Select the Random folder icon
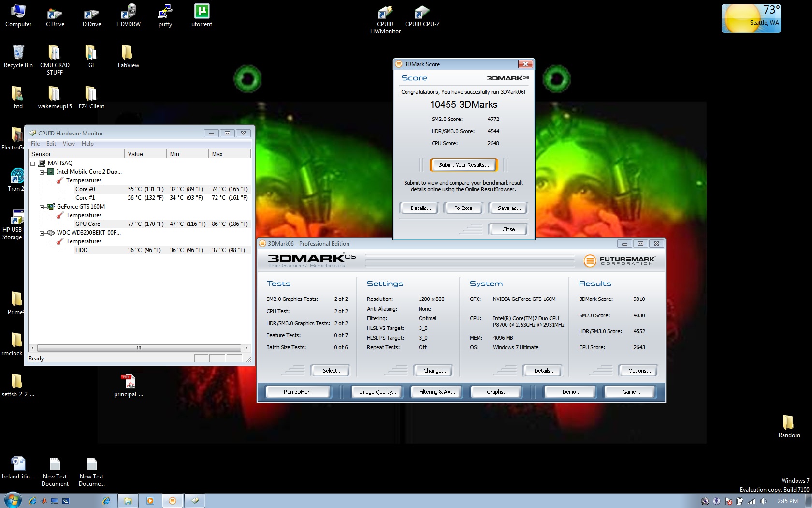812x508 pixels. 789,426
